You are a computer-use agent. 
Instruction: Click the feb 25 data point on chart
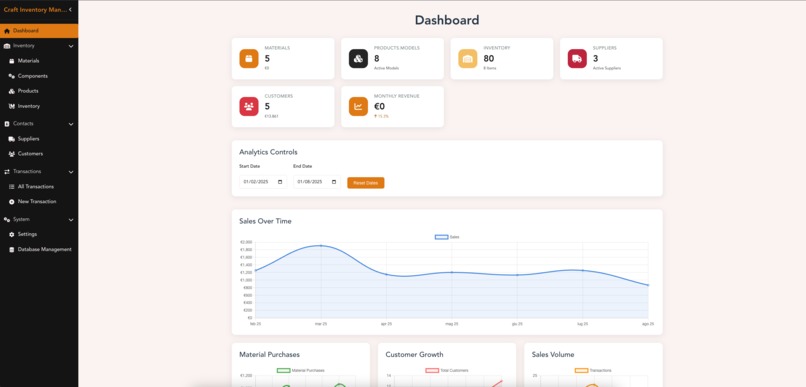point(255,270)
